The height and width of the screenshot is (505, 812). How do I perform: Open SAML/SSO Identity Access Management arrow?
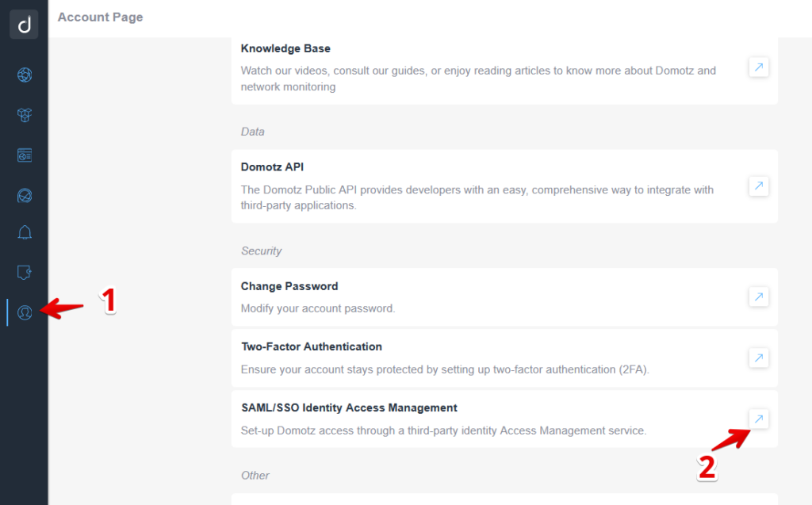pyautogui.click(x=759, y=419)
